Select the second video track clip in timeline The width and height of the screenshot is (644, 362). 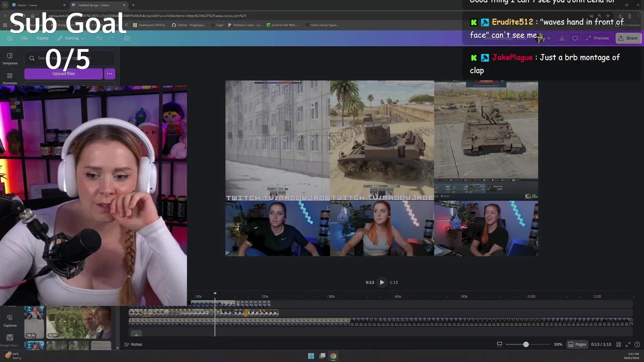click(x=204, y=313)
